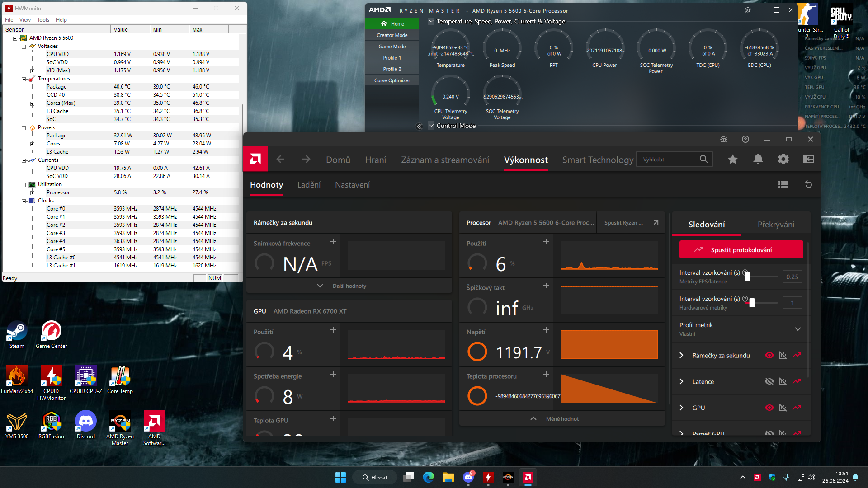Screen dimensions: 868x488
Task: Click the bug report icon in AMD Software
Action: click(x=724, y=139)
